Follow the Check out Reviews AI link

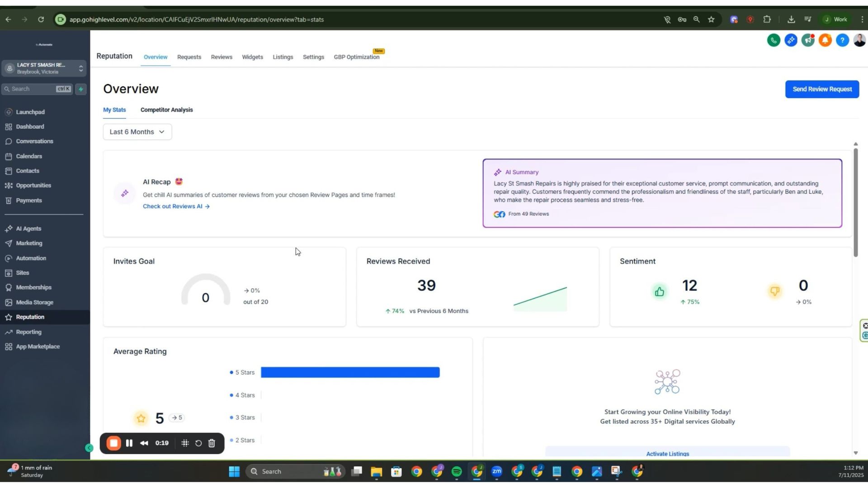click(176, 206)
